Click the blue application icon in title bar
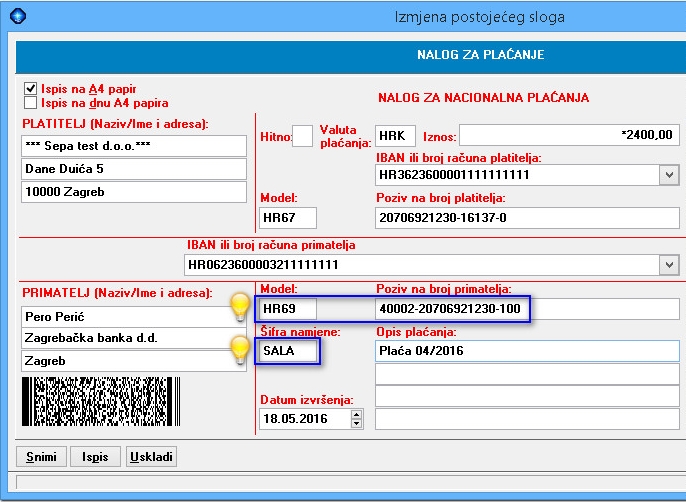 (x=18, y=16)
